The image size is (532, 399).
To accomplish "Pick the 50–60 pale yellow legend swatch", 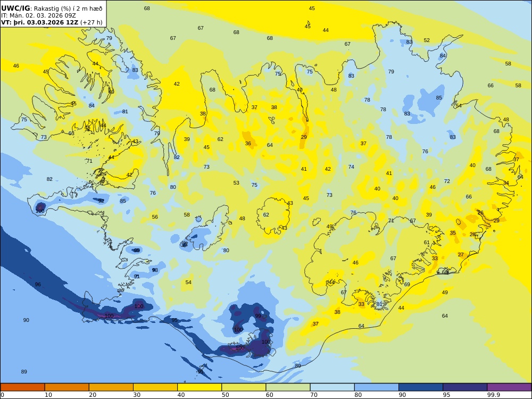I will click(244, 387).
